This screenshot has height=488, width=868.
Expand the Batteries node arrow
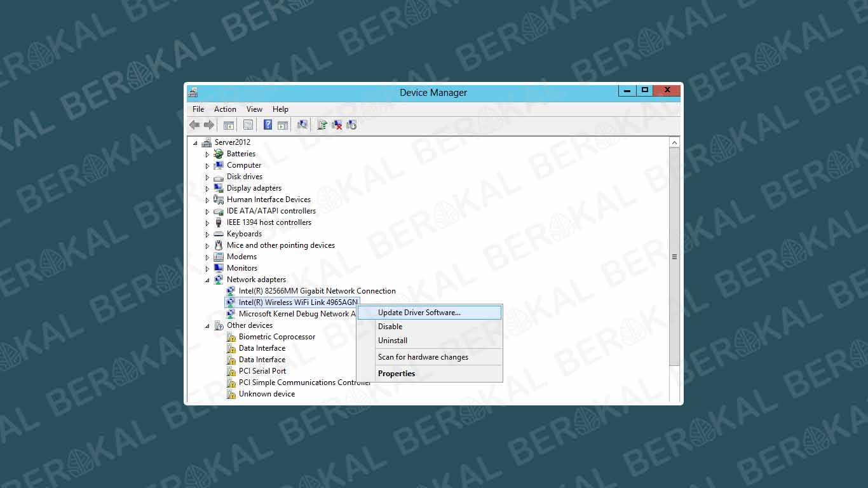[207, 154]
